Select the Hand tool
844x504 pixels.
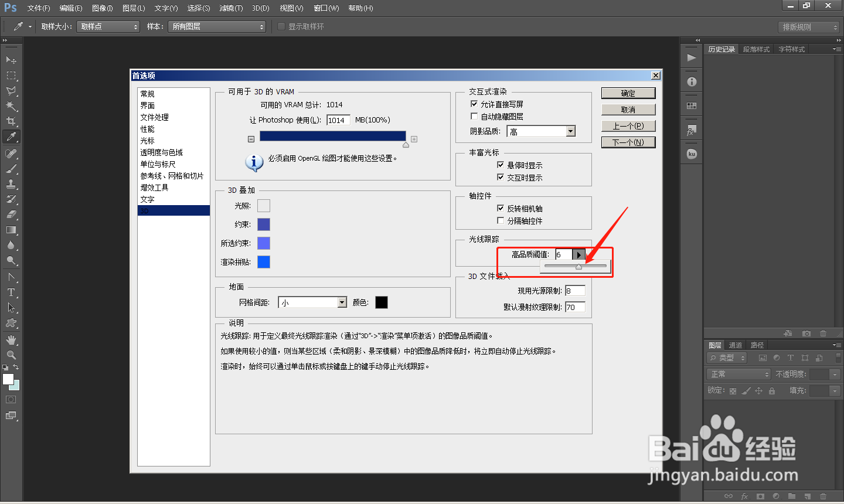[11, 340]
